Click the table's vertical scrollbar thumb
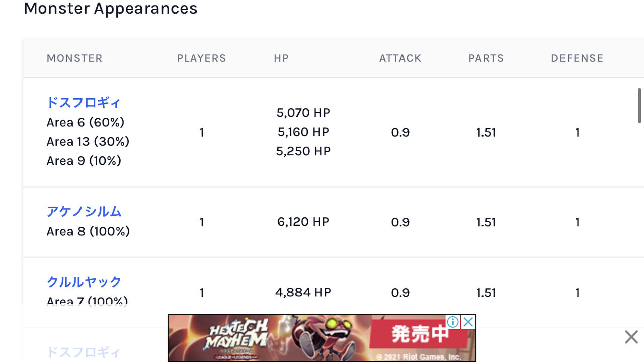Screen dimensions: 644x362 pos(640,106)
